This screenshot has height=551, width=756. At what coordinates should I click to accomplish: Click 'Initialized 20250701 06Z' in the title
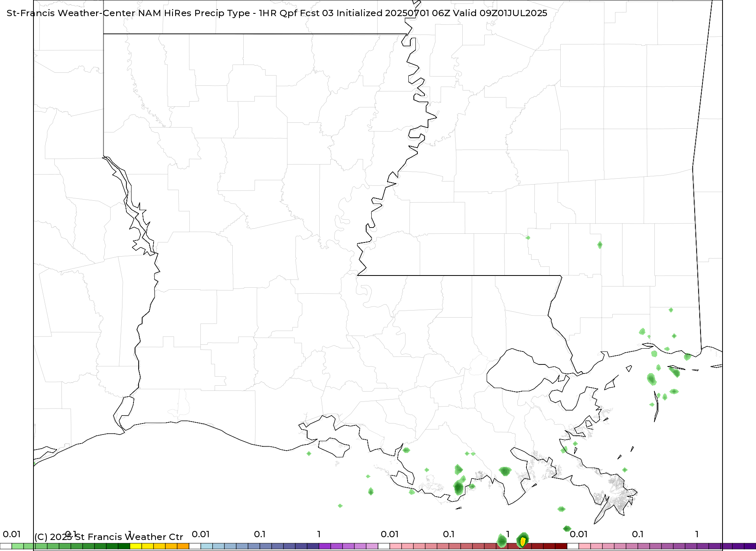click(393, 13)
